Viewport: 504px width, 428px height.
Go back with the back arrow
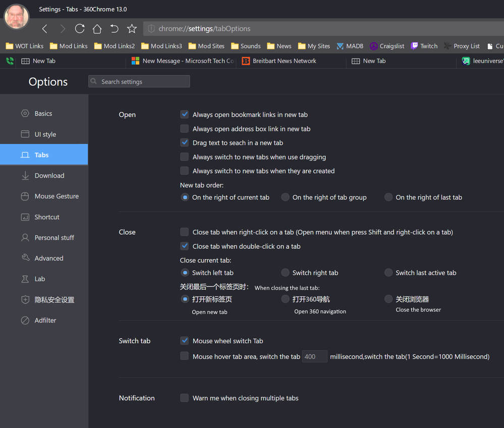click(45, 29)
